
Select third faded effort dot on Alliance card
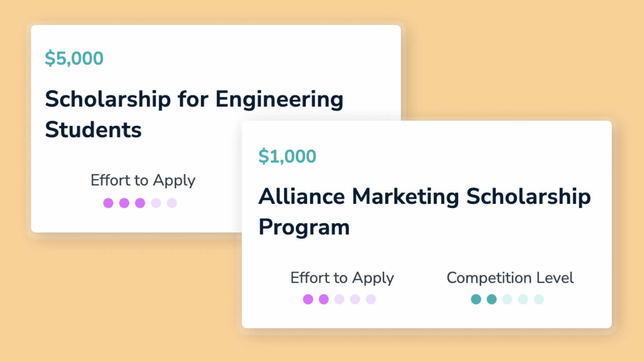tap(339, 299)
